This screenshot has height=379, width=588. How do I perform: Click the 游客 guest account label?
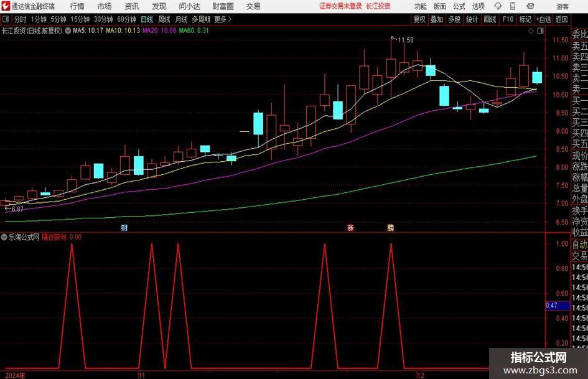(562, 6)
